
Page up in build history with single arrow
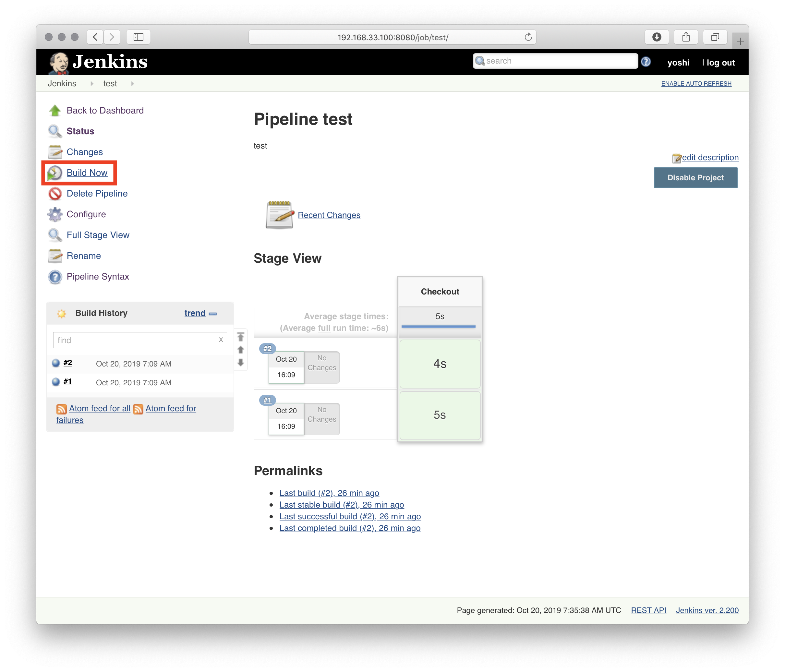point(241,350)
